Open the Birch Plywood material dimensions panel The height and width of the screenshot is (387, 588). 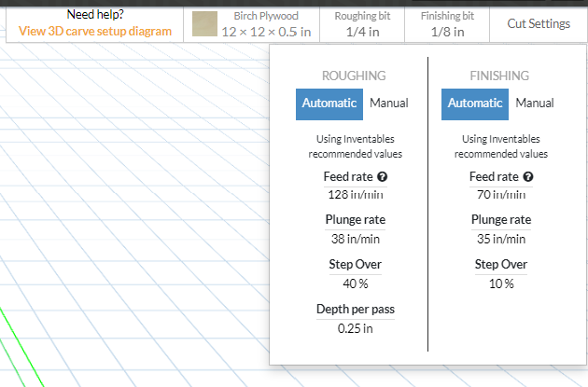[x=251, y=24]
